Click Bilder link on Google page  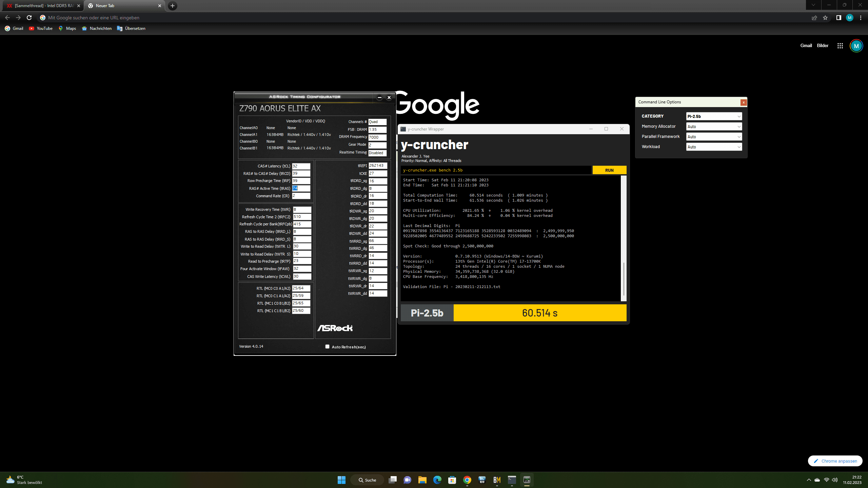[822, 45]
